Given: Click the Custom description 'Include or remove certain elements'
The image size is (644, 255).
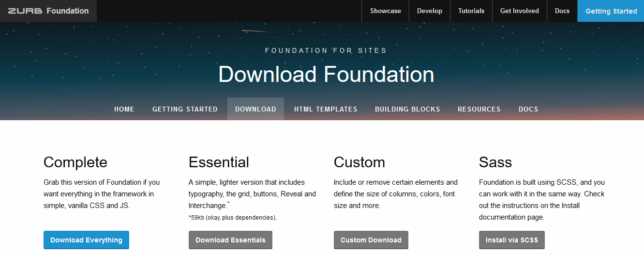Looking at the screenshot, I should coord(395,194).
